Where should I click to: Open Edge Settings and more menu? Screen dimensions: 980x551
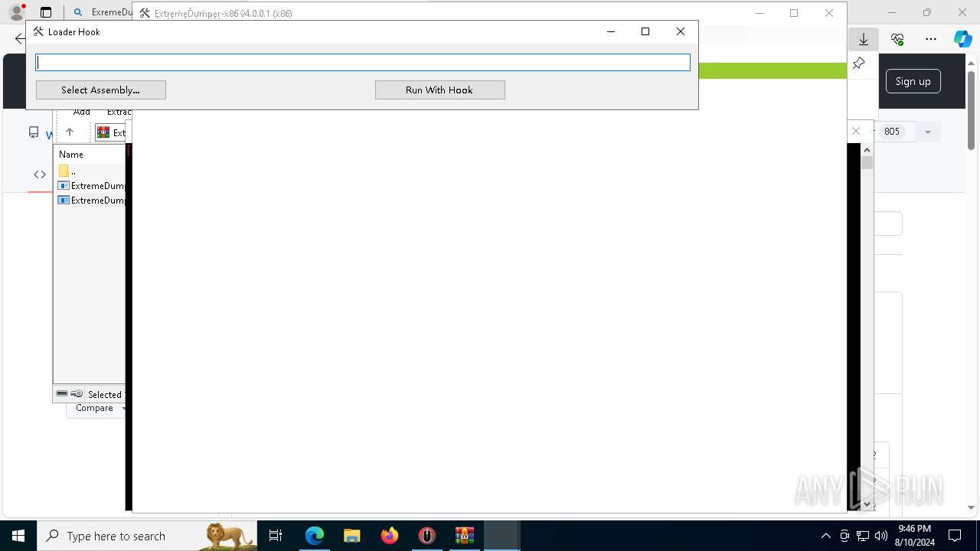[x=931, y=39]
